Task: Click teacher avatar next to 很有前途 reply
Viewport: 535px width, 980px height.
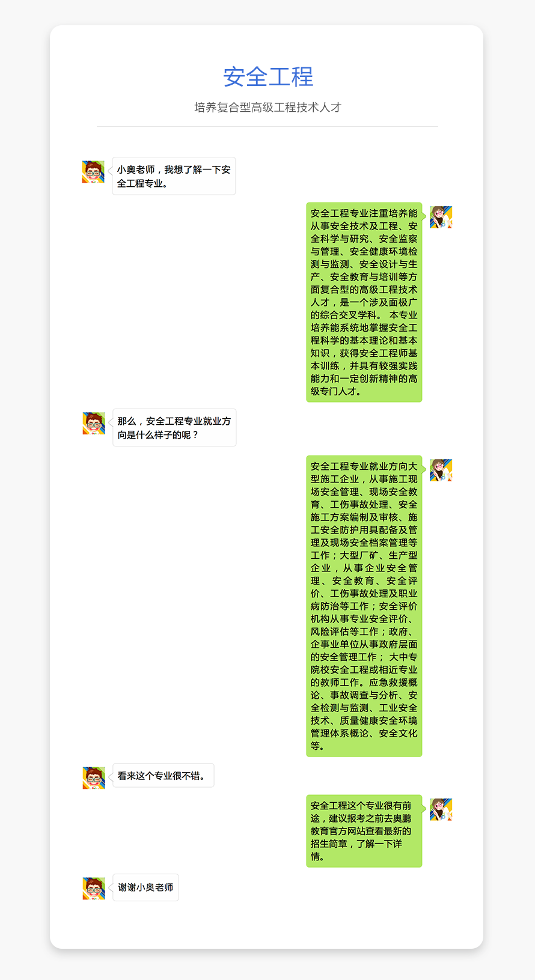Action: 441,810
